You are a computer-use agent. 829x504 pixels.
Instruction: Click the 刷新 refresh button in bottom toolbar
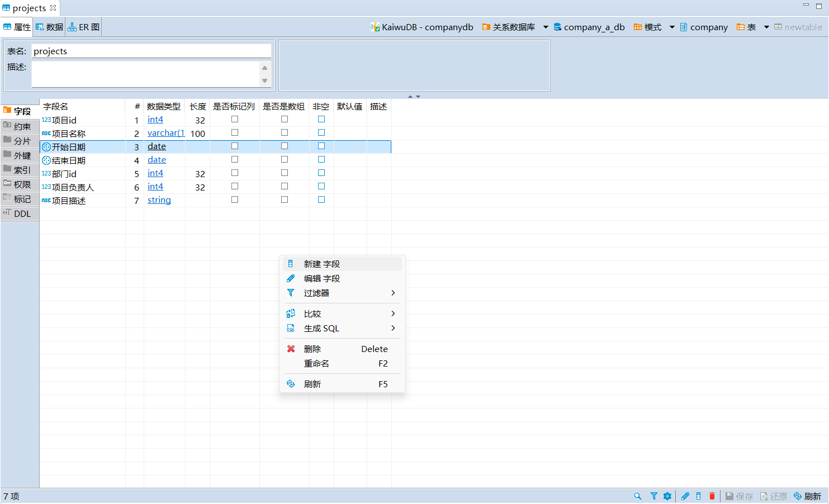[807, 496]
